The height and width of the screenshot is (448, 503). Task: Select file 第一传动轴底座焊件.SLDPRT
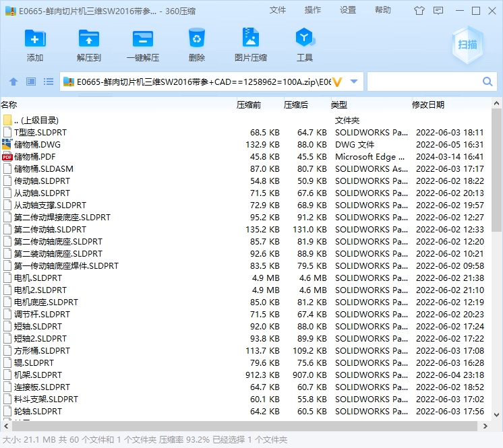tap(245, 266)
